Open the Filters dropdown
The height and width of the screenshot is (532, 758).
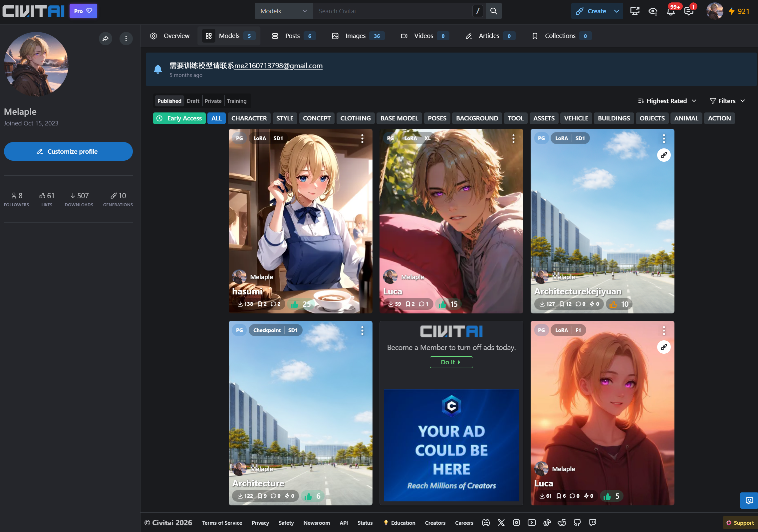727,101
